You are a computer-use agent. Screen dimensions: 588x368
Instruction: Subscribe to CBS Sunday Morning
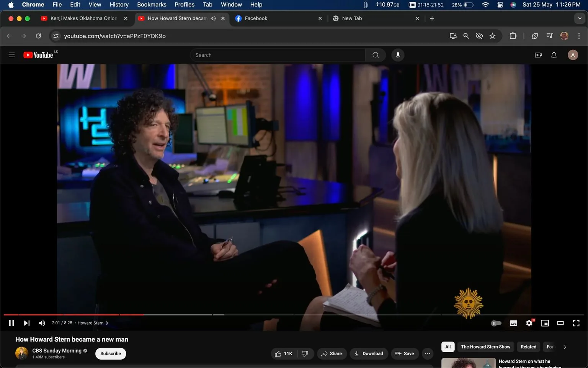[x=110, y=353]
